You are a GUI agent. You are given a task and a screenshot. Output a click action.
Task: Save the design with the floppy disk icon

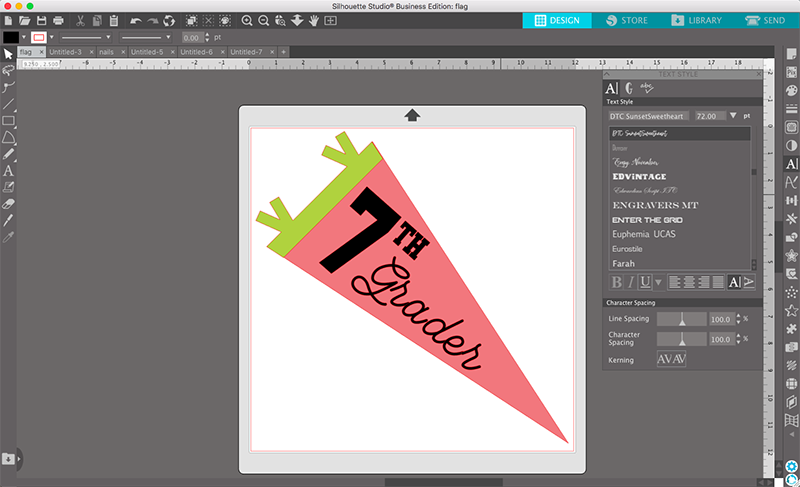point(41,20)
